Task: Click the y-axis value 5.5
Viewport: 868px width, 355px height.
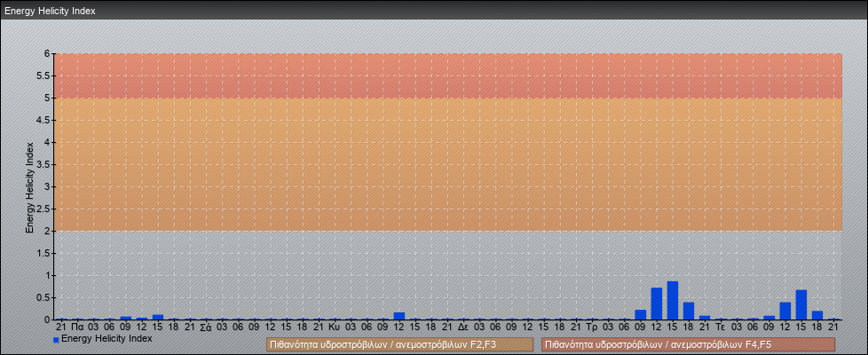Action: point(44,75)
